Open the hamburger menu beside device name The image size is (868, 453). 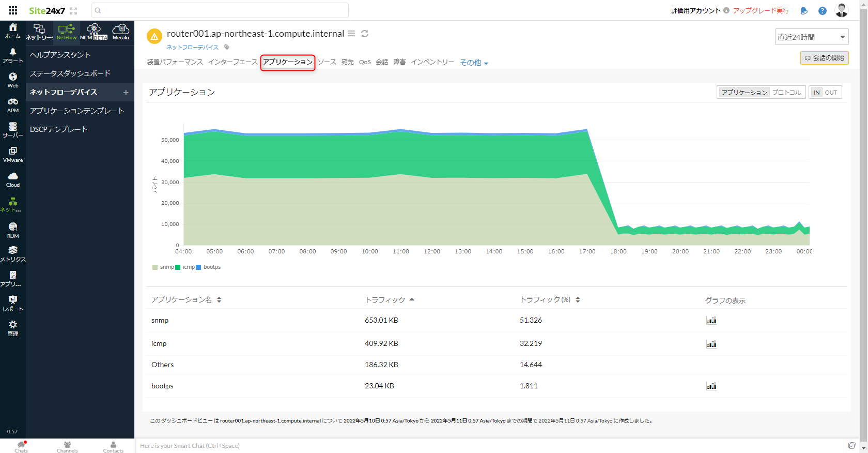coord(351,34)
